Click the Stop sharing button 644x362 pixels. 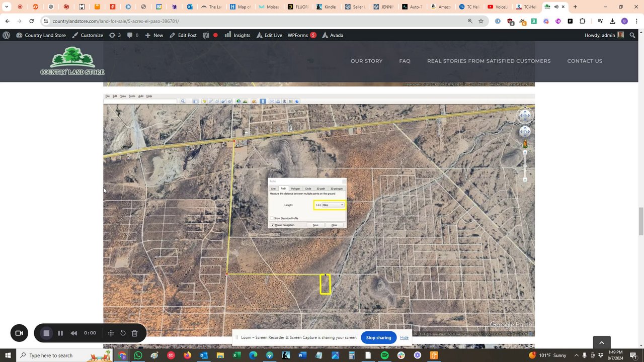(x=378, y=337)
